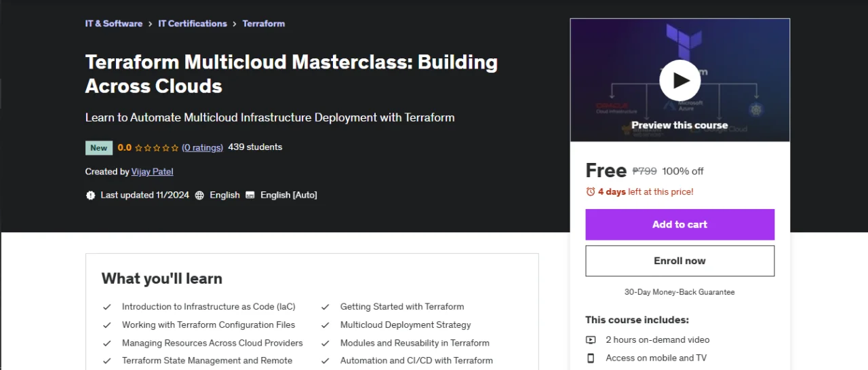
Task: Click the Preview this course label
Action: 679,125
